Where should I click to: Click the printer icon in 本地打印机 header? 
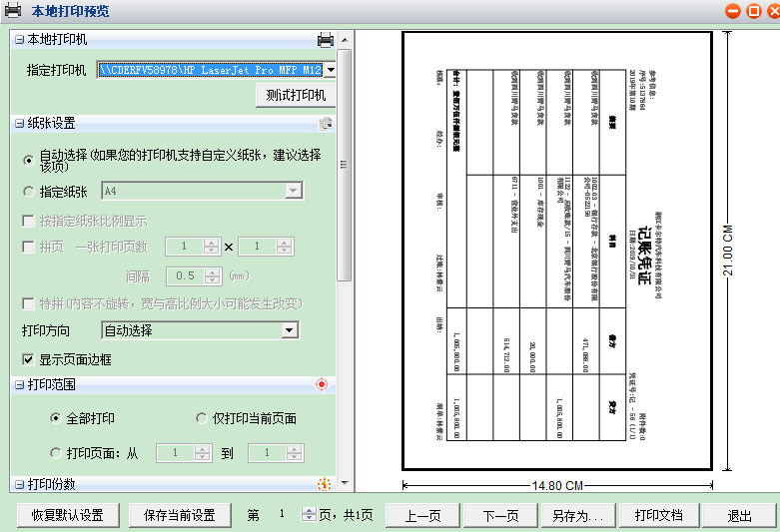pyautogui.click(x=325, y=40)
